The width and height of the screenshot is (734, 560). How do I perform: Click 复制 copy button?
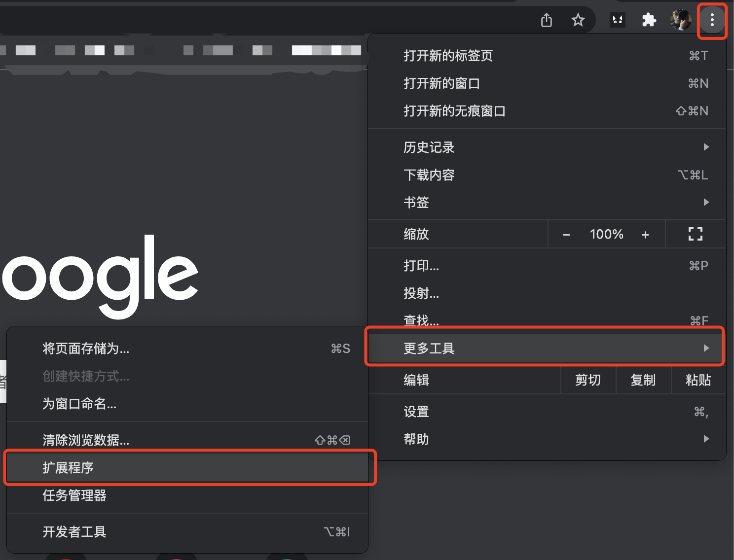pos(643,380)
